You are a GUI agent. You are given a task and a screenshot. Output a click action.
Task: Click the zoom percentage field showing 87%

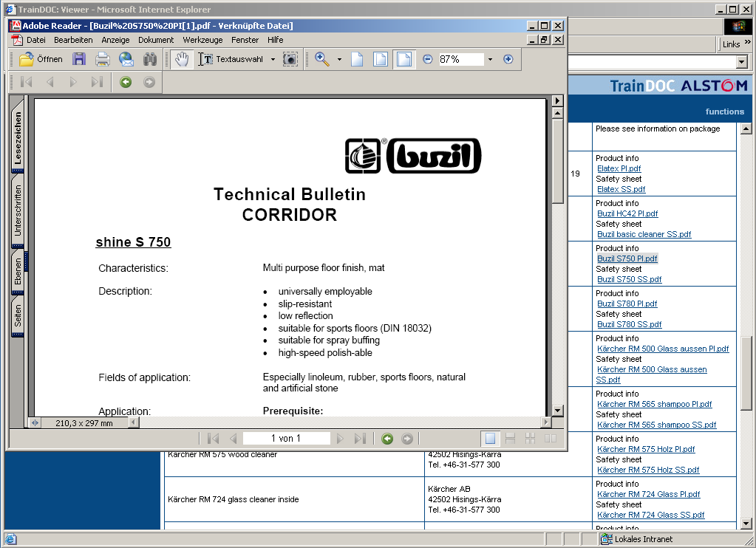click(x=461, y=59)
